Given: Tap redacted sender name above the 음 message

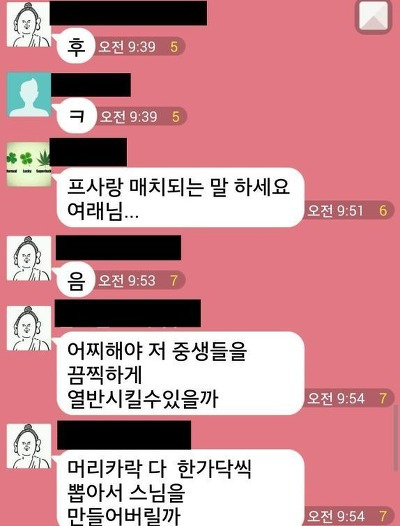Looking at the screenshot, I should 118,248.
